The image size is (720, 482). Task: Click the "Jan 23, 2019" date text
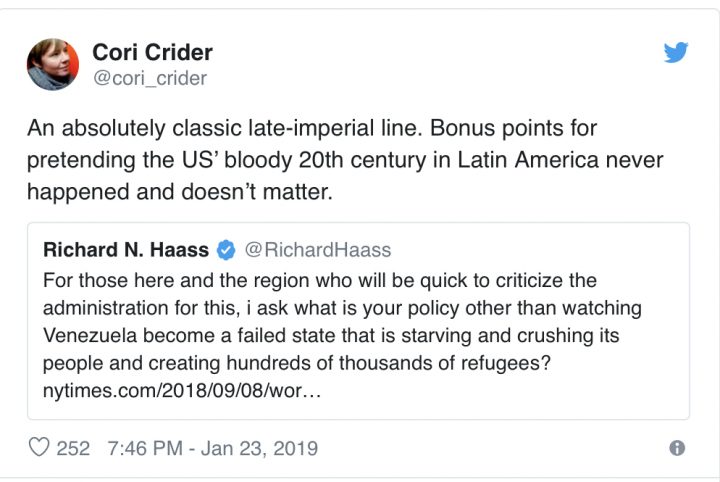tap(259, 448)
